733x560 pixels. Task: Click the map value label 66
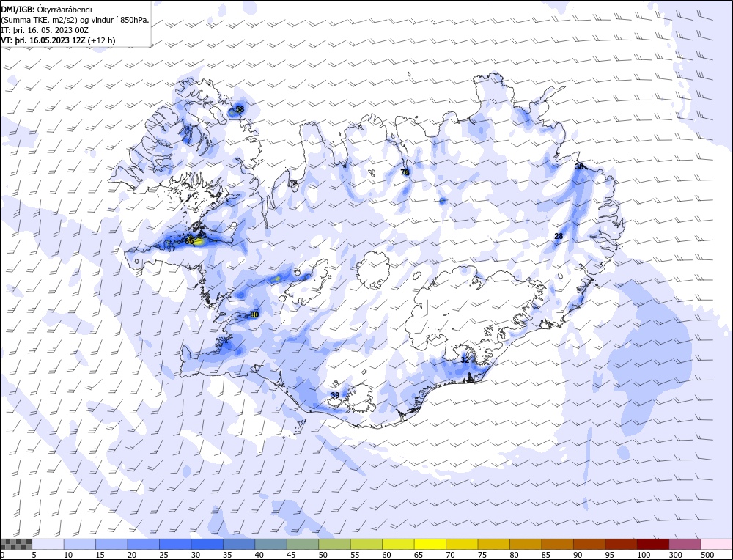189,242
